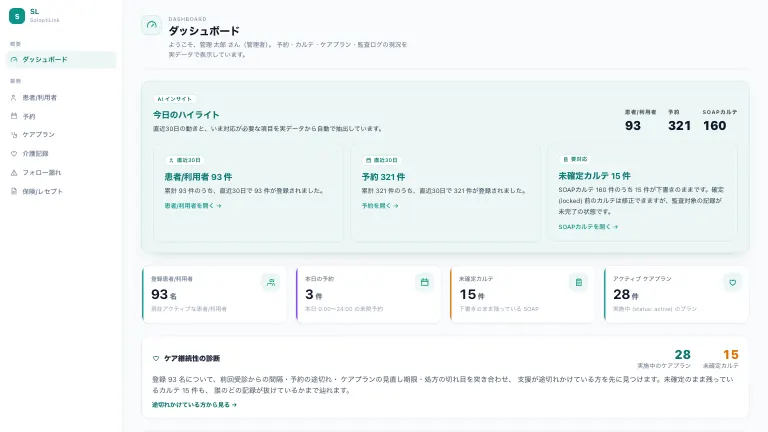
Task: Click the 未確定カルテ 15件 stat card
Action: [522, 294]
